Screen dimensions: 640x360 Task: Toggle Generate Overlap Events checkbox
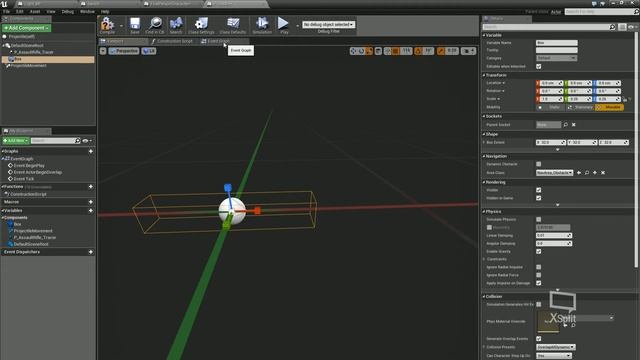[538, 339]
